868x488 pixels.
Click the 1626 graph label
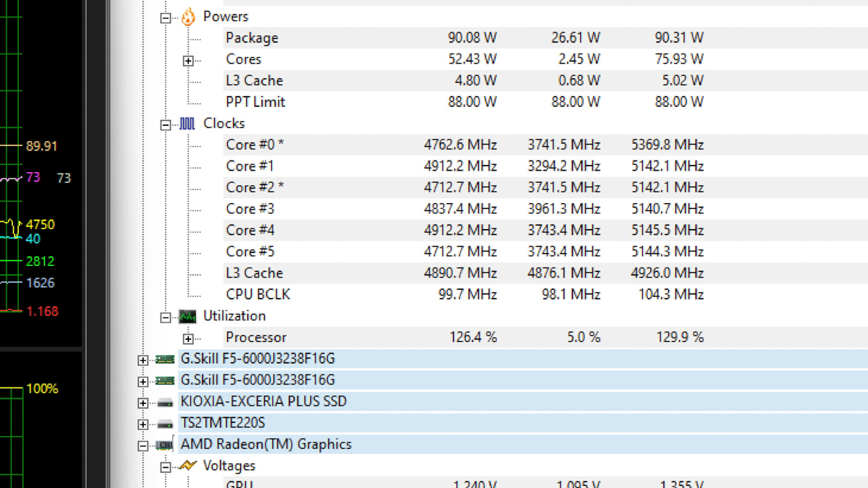click(x=40, y=283)
